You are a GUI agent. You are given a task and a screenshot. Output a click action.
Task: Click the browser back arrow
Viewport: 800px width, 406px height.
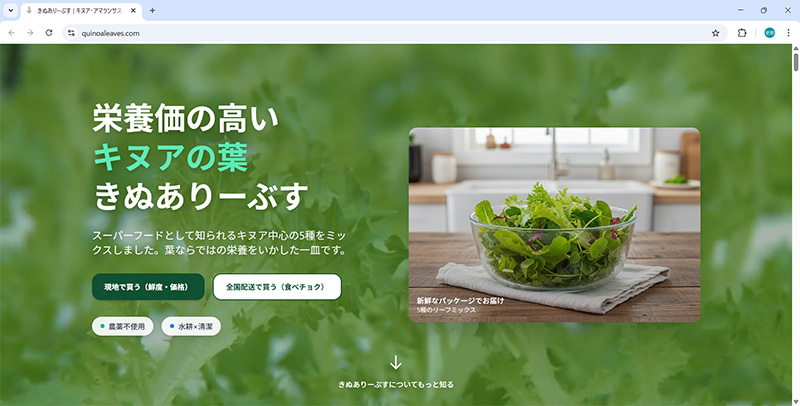coord(12,33)
